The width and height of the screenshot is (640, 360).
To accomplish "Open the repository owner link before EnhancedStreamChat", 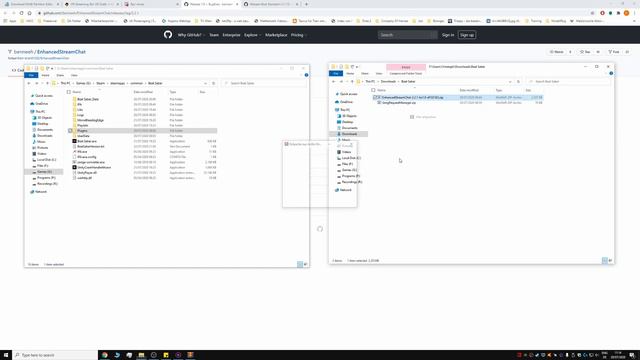I will (x=23, y=52).
